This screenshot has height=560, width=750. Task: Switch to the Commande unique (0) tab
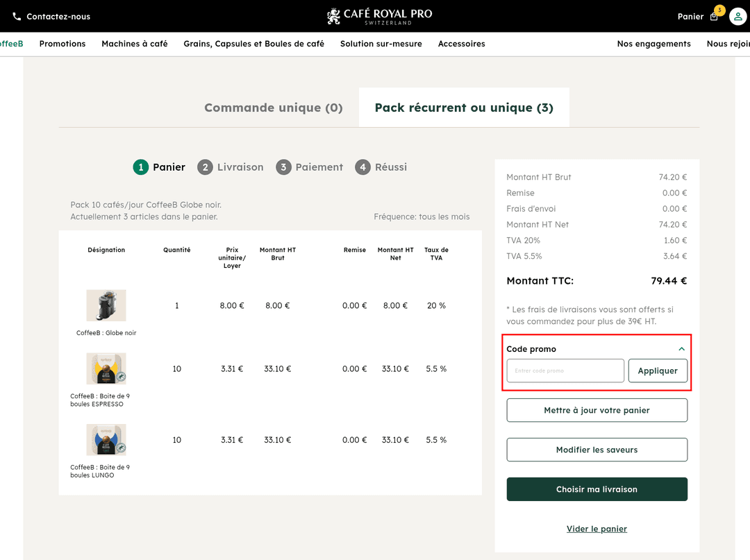[273, 108]
